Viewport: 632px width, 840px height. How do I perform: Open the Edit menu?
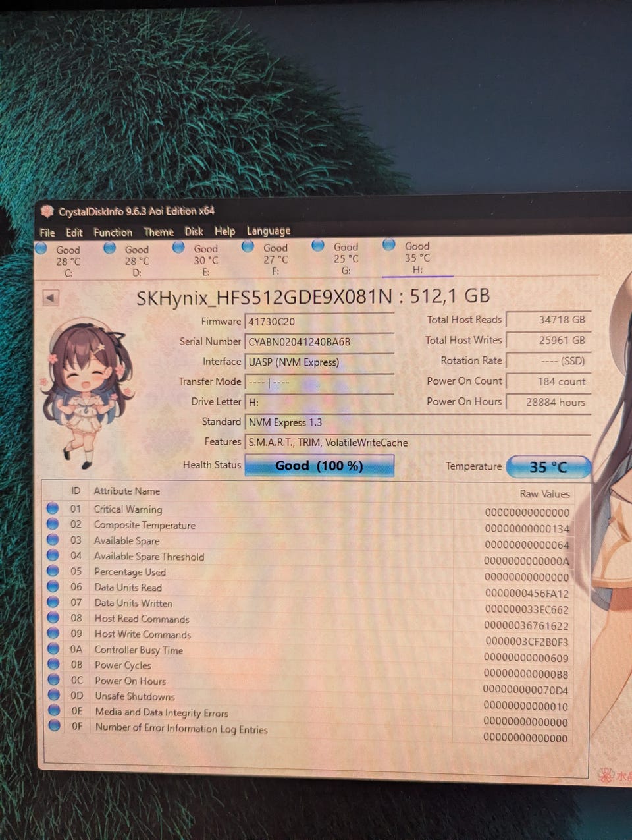click(x=74, y=233)
